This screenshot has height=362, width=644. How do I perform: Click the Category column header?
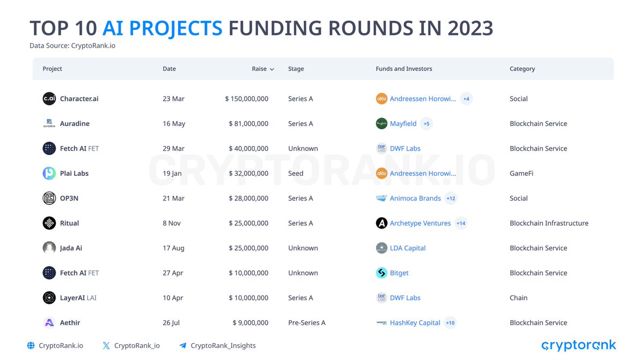click(x=522, y=69)
